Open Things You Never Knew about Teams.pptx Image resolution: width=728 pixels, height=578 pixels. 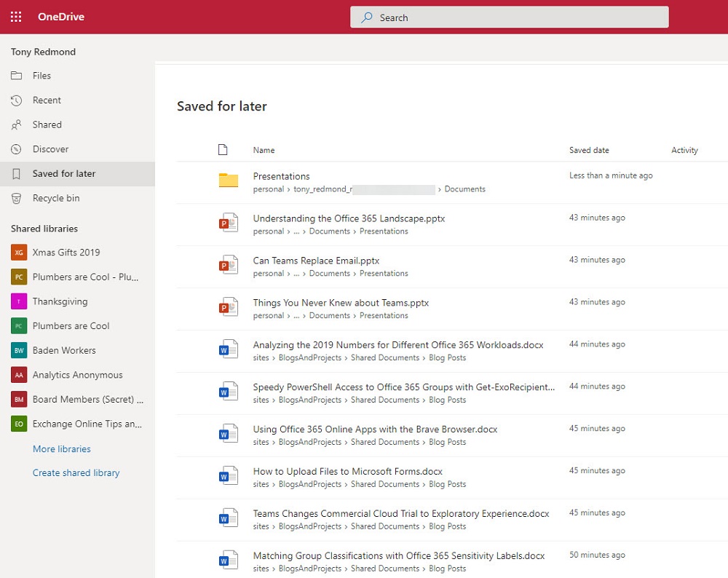coord(341,303)
